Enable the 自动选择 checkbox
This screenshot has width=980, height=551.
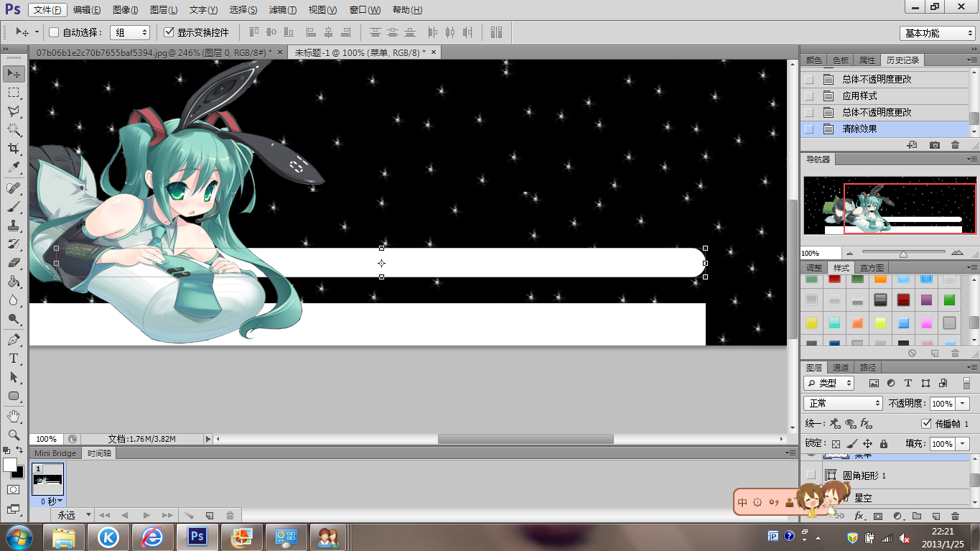[54, 32]
